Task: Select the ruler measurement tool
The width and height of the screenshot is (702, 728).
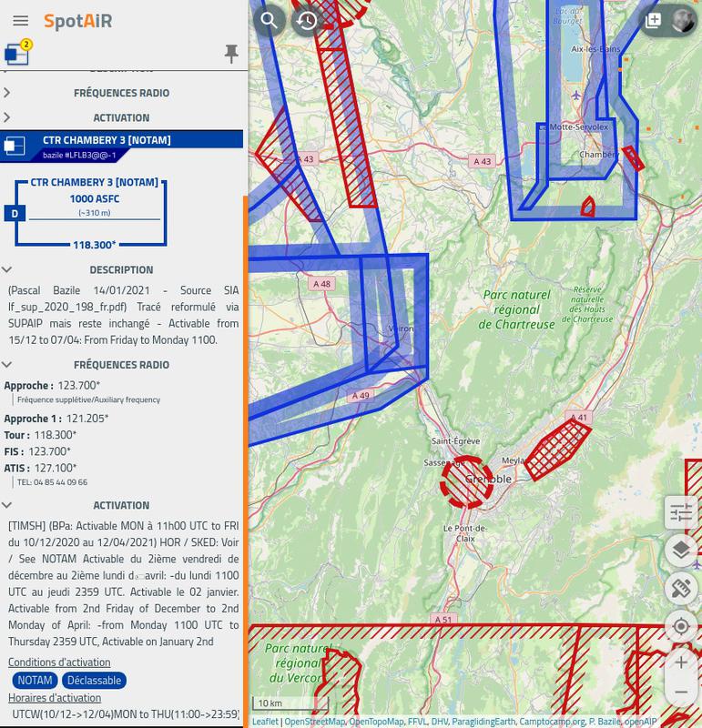Action: click(x=681, y=588)
